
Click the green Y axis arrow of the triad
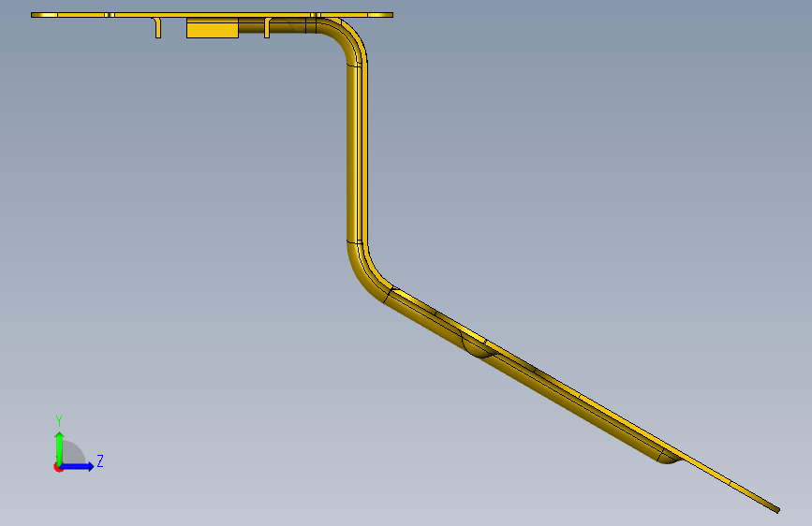(x=60, y=447)
